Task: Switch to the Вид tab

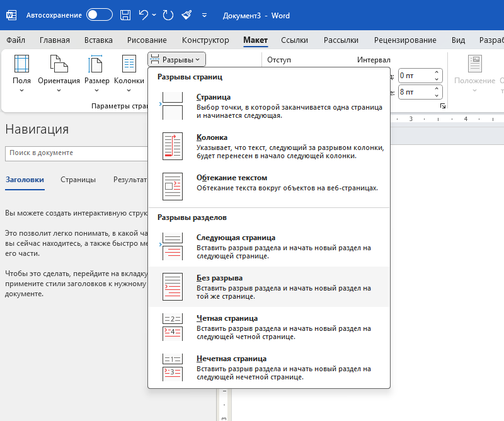Action: tap(458, 40)
